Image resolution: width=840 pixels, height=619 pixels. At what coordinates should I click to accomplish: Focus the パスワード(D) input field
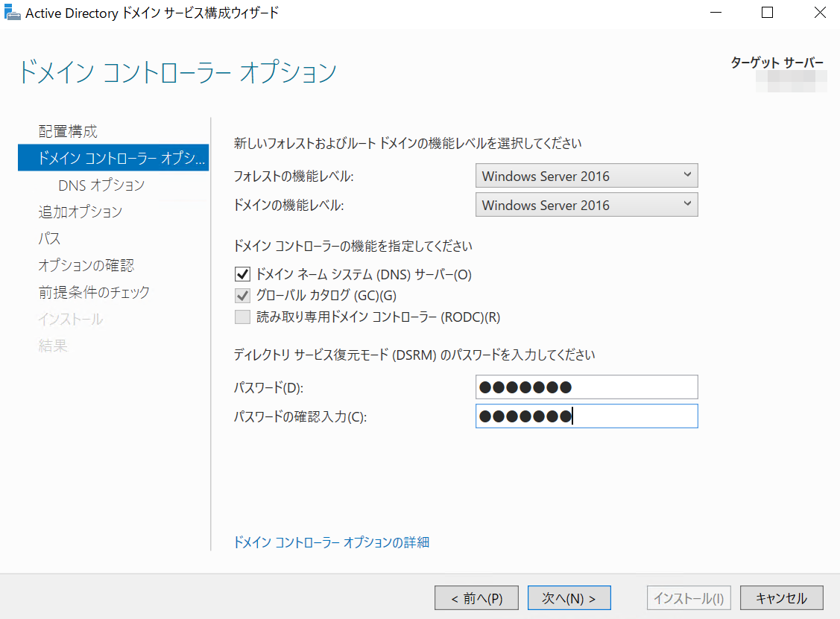coord(587,387)
